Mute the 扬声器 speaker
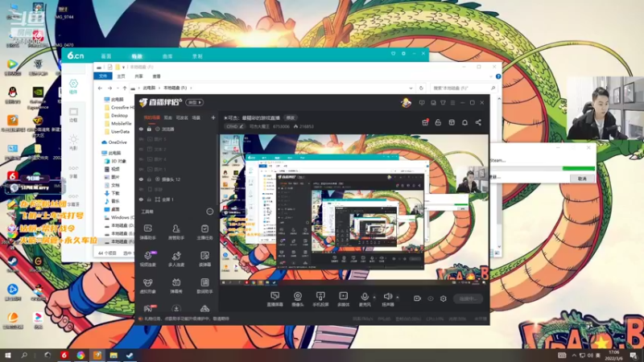Screen dimensions: 644x362 click(x=388, y=298)
